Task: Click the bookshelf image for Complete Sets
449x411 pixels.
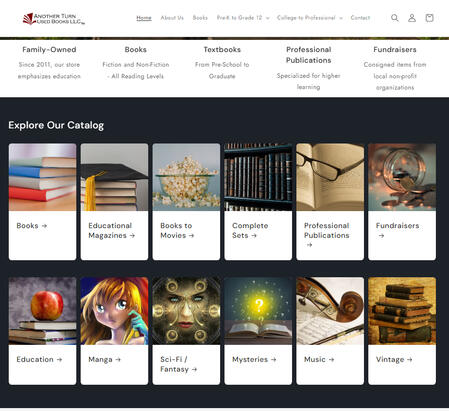Action: (258, 177)
